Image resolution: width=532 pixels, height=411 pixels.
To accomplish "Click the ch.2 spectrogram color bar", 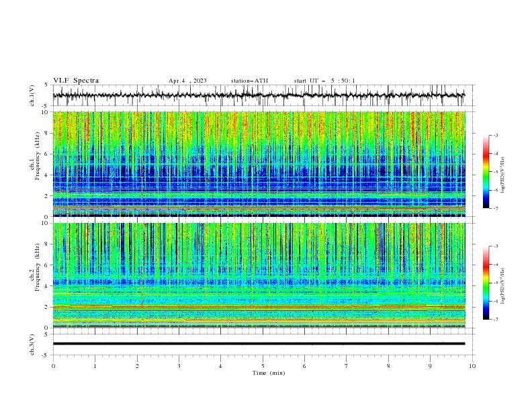I will [x=486, y=283].
